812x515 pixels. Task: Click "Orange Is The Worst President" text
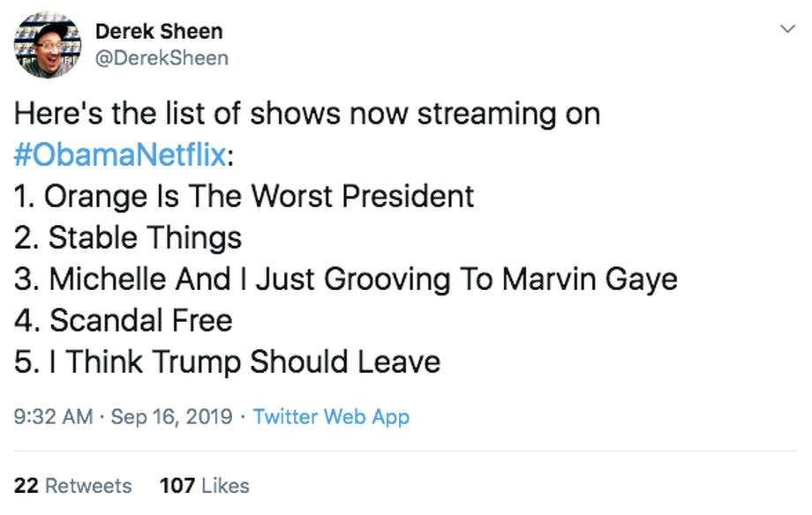(x=259, y=195)
